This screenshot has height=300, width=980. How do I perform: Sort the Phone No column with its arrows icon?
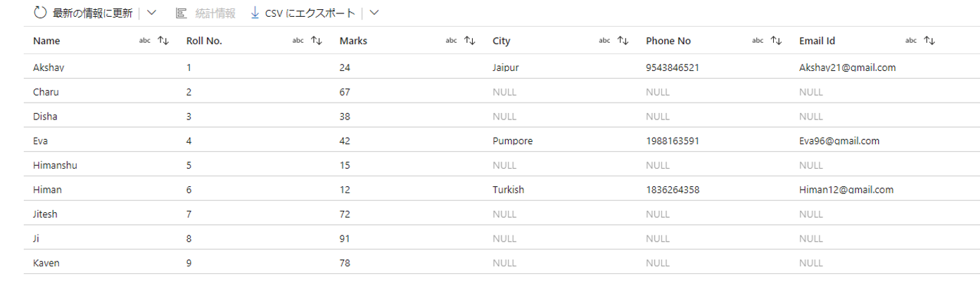pos(776,41)
